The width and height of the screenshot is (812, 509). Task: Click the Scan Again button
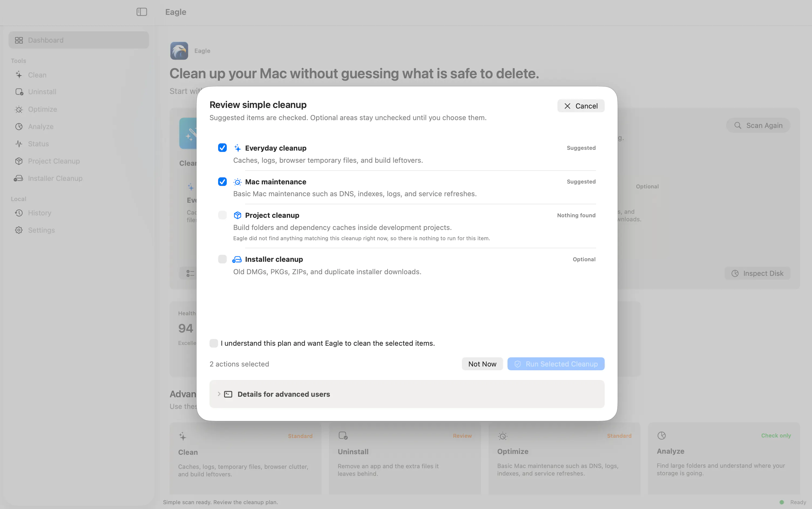coord(758,125)
